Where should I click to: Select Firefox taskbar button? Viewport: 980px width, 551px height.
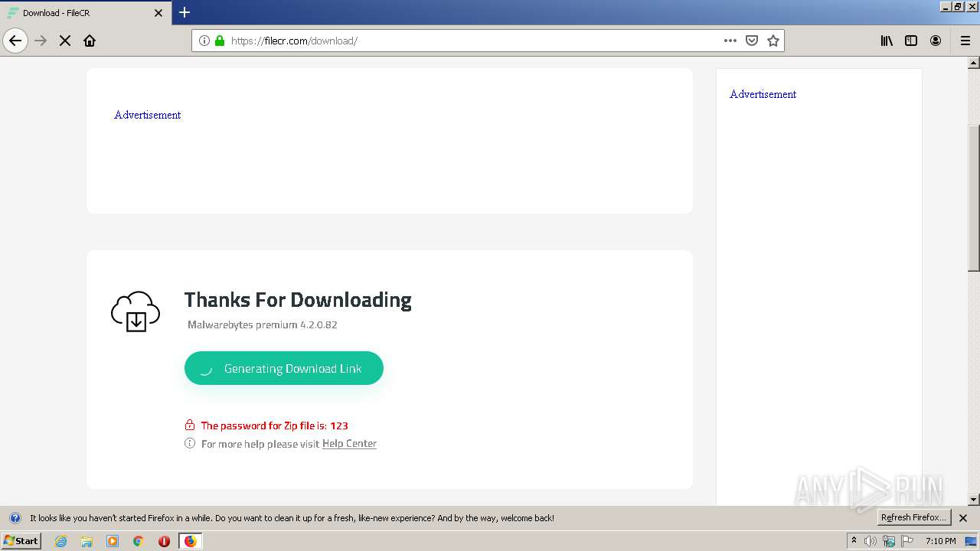190,541
